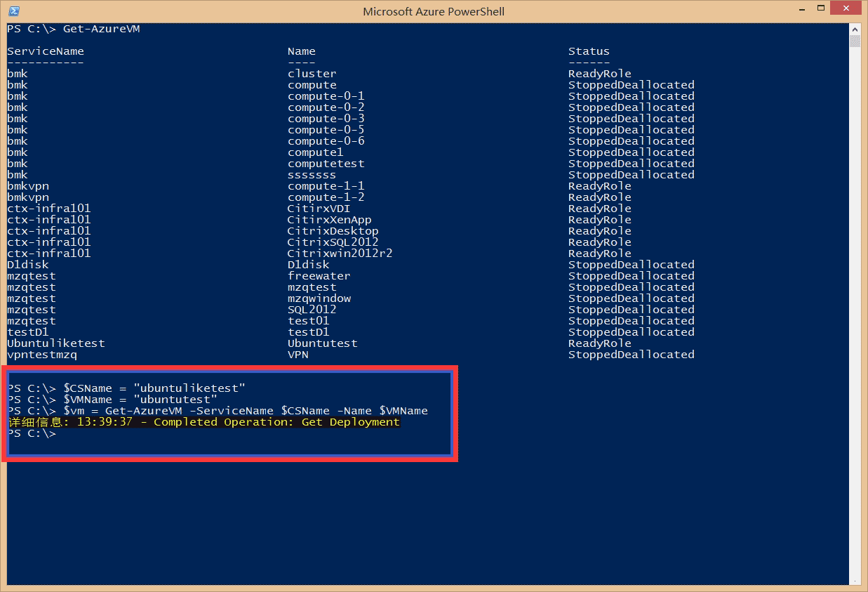
Task: Click the StoppedDeallocated status of VPN
Action: [632, 355]
